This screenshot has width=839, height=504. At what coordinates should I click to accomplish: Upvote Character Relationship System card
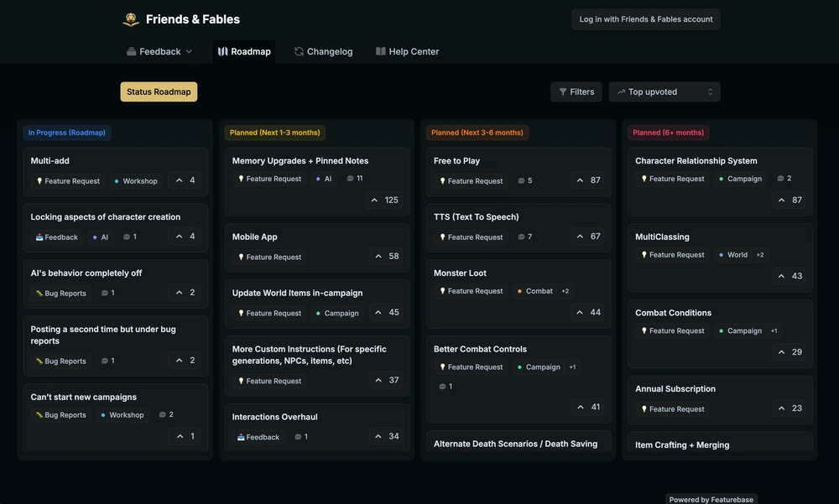click(789, 200)
